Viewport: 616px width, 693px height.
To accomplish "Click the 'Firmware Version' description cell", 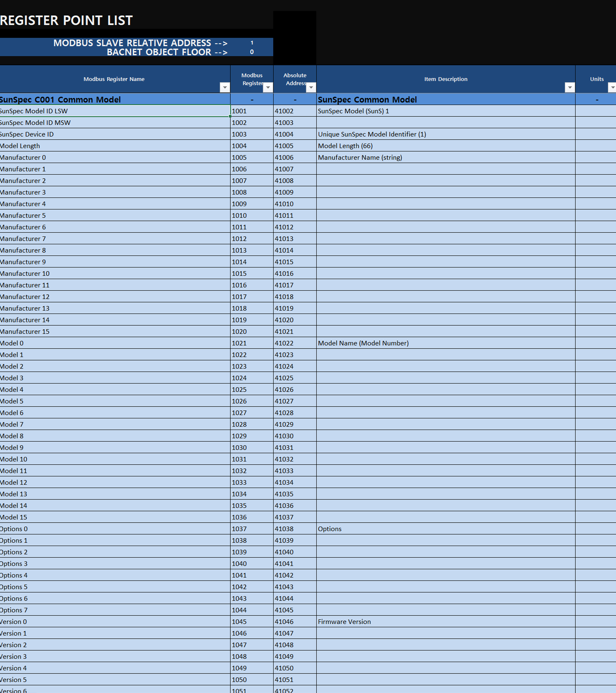I will coord(446,622).
